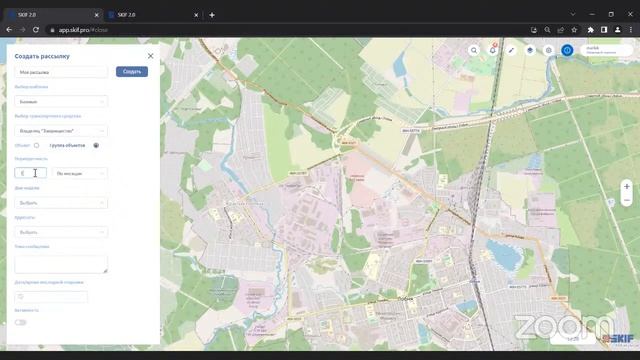The width and height of the screenshot is (640, 360).
Task: Open the map search tool
Action: click(x=474, y=50)
